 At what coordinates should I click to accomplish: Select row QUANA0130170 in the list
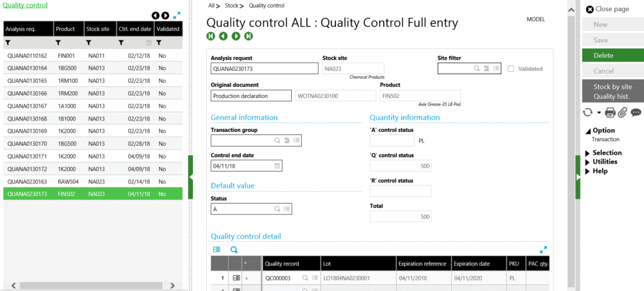point(93,144)
